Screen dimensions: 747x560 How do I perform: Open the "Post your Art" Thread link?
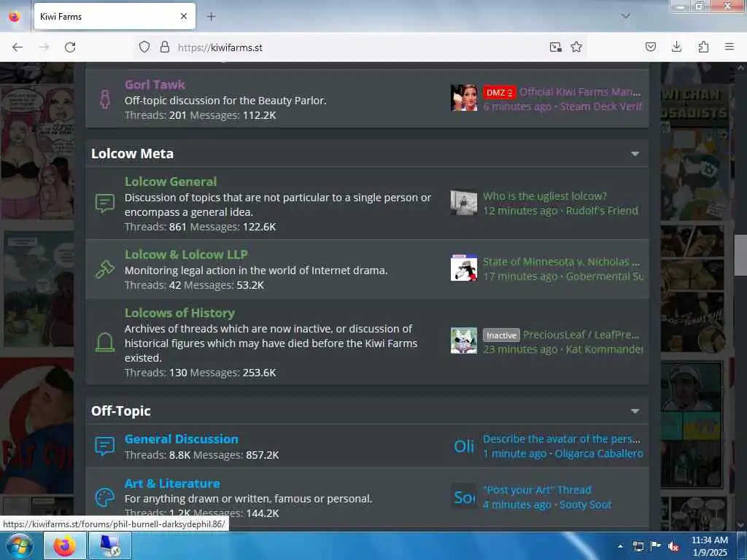[x=537, y=490]
